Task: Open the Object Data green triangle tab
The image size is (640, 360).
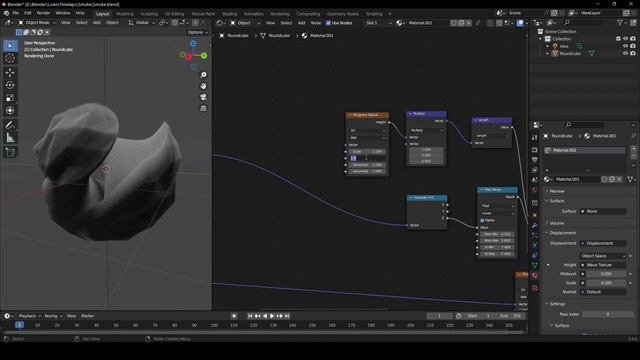Action: click(535, 265)
